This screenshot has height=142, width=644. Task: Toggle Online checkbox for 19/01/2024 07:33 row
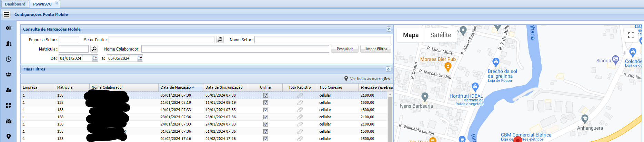(265, 110)
